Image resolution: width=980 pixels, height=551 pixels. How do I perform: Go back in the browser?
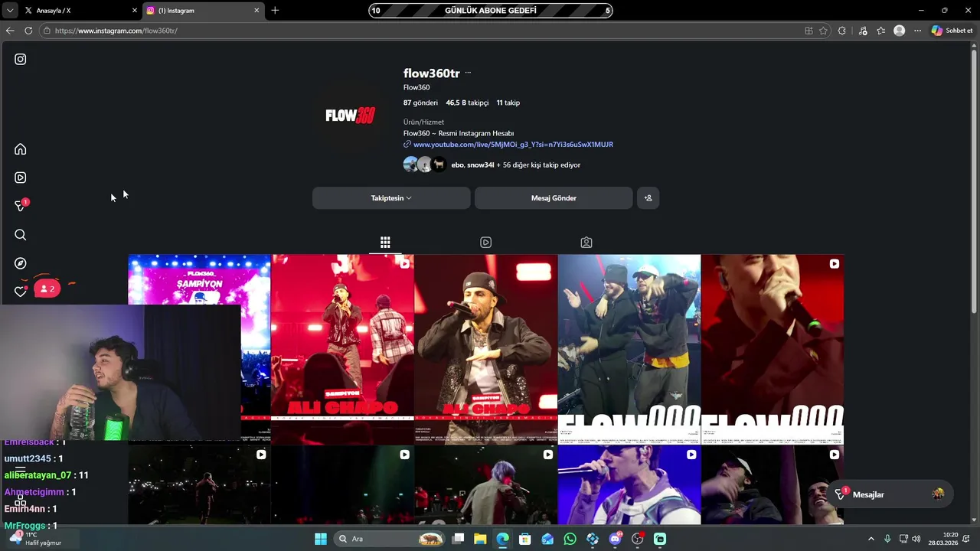point(10,31)
